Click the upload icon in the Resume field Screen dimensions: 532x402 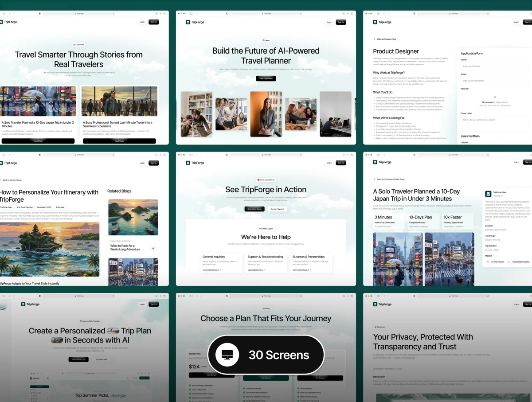coord(495,97)
